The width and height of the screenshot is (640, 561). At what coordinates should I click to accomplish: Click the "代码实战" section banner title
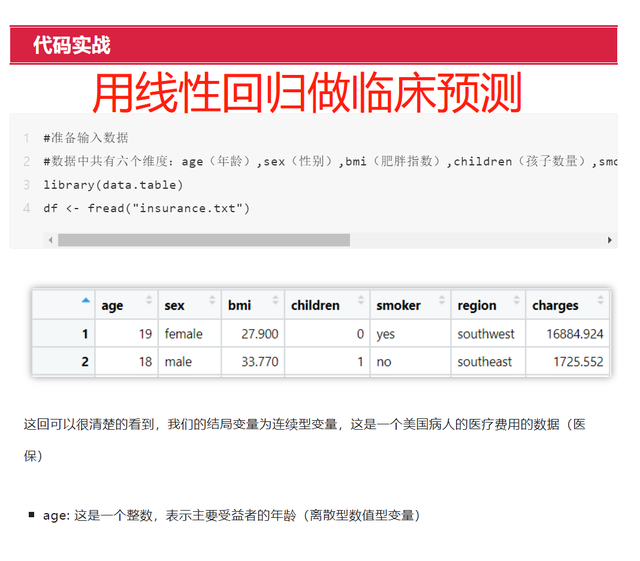[x=72, y=45]
